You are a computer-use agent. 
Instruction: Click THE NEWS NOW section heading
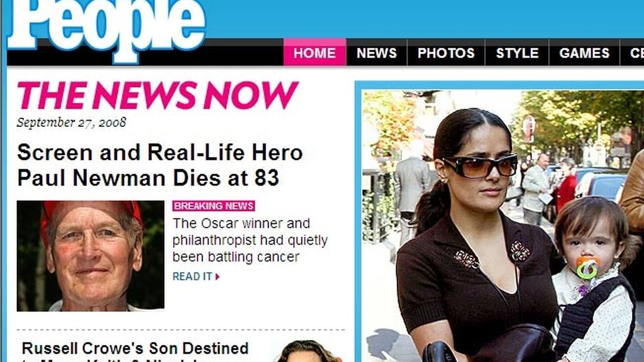pyautogui.click(x=158, y=96)
